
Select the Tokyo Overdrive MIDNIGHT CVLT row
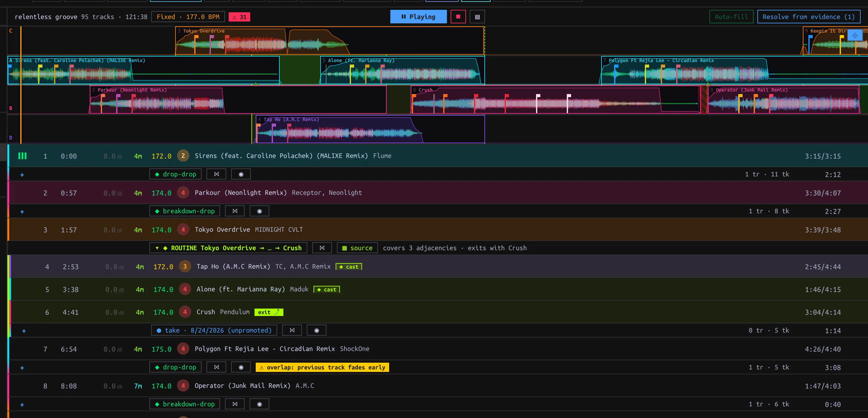point(438,230)
